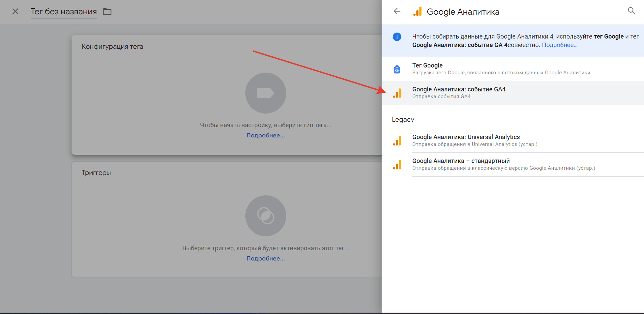Edit the tag name 'Тег без названия'
The image size is (644, 314).
pyautogui.click(x=64, y=12)
